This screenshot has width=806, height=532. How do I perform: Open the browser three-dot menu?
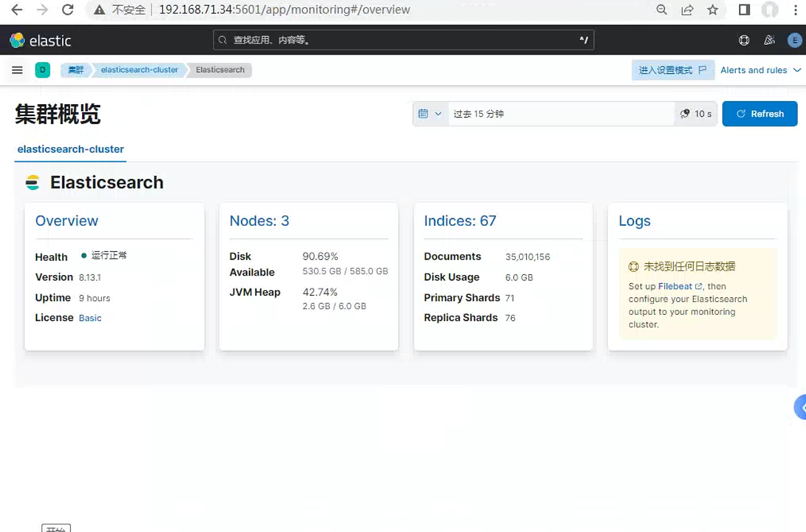tap(795, 10)
